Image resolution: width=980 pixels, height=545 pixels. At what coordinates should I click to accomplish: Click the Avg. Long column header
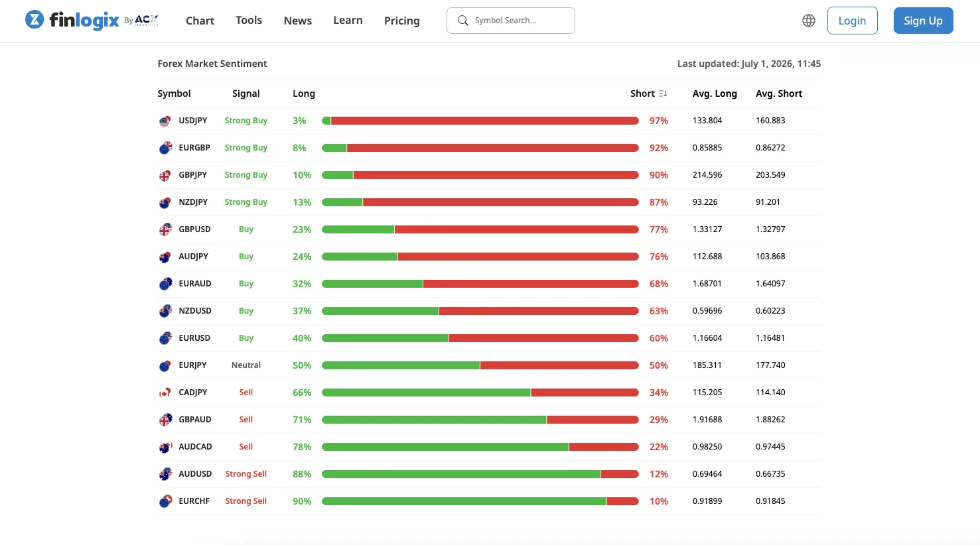[715, 93]
